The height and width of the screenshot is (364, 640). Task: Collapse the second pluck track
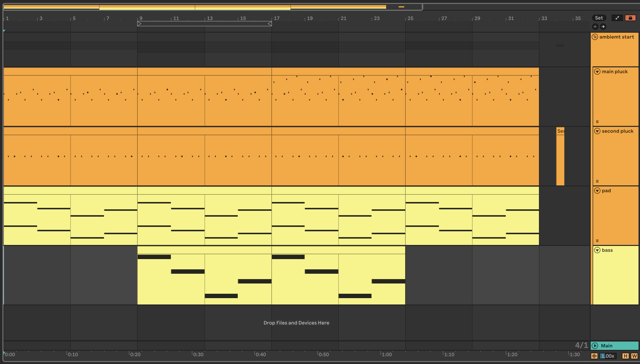coord(597,131)
